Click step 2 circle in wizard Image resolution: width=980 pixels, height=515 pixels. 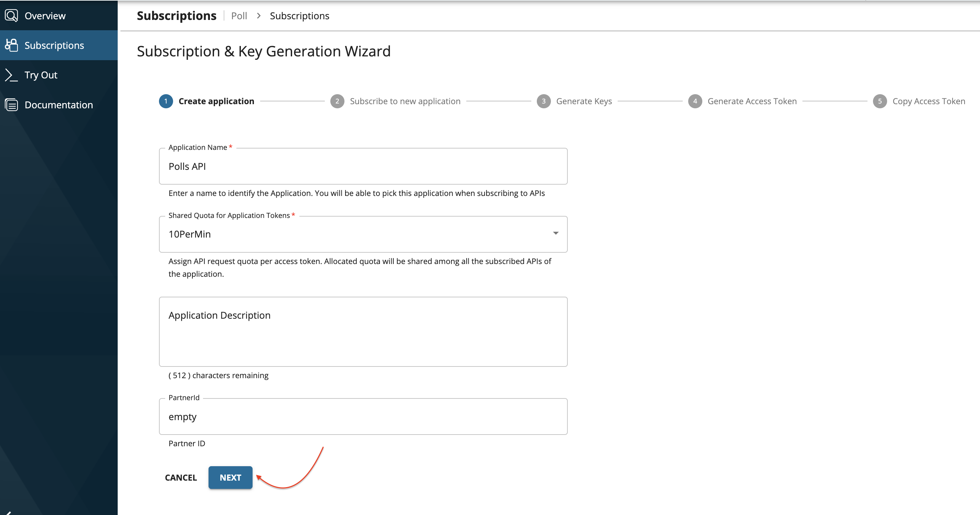(337, 101)
